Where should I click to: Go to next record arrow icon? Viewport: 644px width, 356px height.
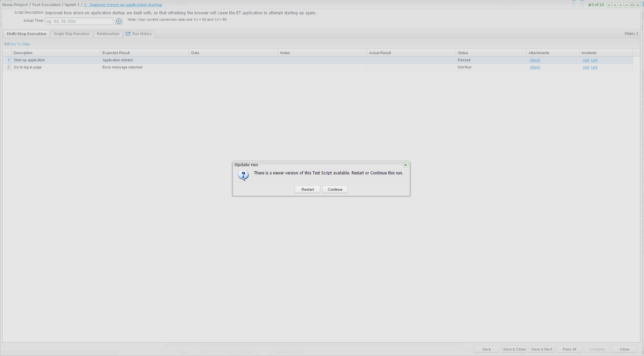click(x=621, y=5)
